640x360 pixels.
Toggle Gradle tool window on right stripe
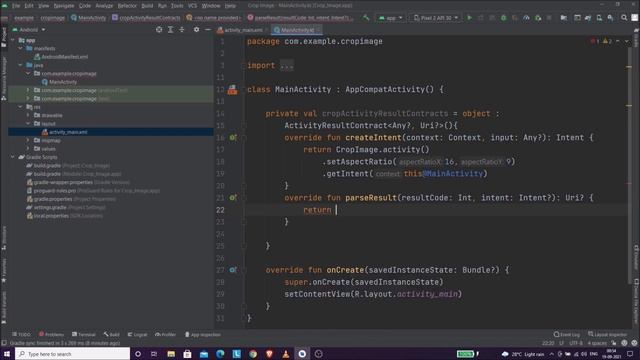point(636,38)
